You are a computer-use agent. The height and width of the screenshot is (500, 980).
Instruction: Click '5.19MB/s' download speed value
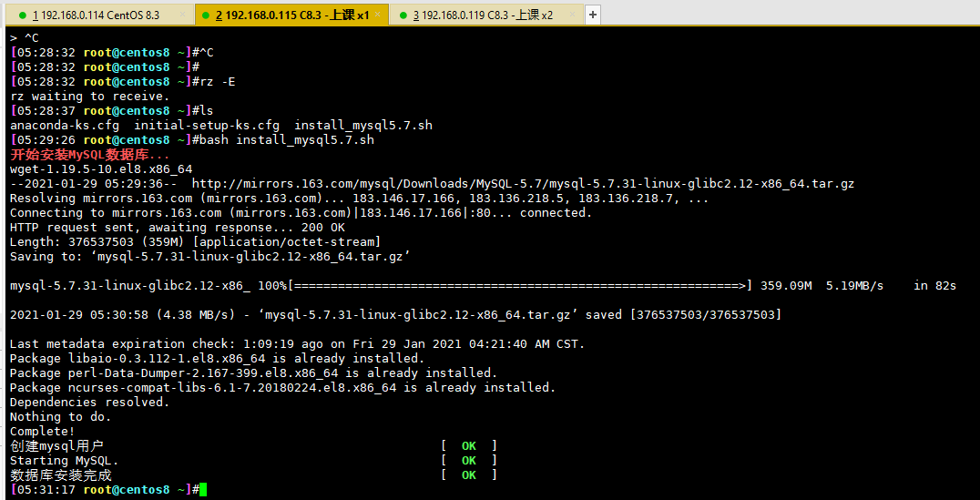pos(855,286)
